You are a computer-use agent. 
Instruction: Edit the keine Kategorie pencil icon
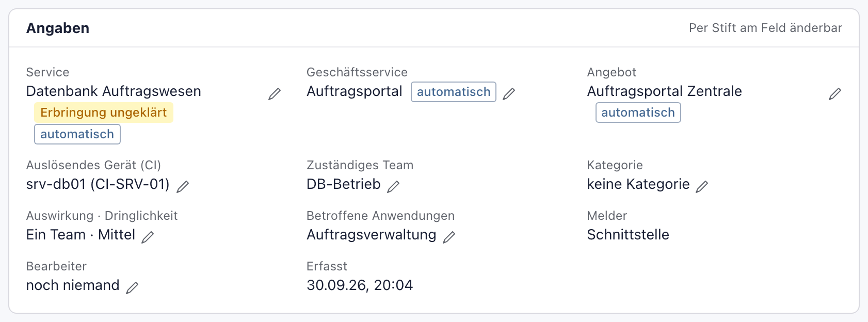(x=702, y=186)
